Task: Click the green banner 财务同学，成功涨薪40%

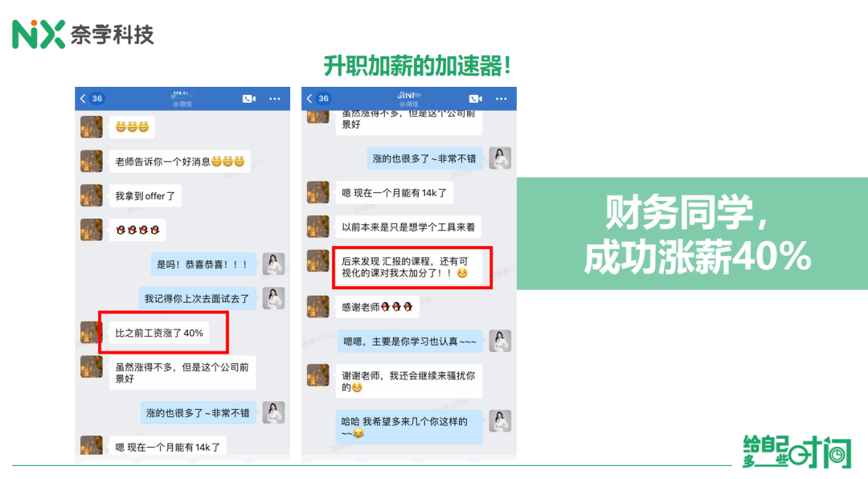Action: tap(692, 234)
